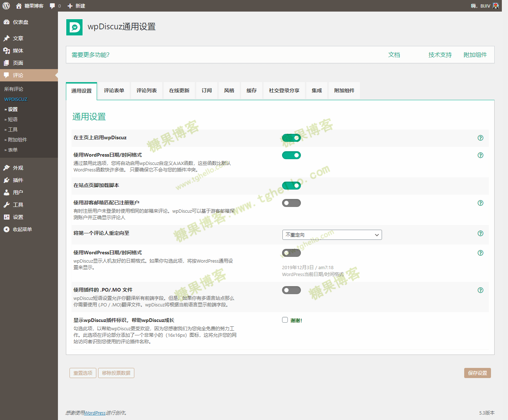Click the 插件 plug icon
Viewport: 508px width, 420px height.
click(x=7, y=180)
